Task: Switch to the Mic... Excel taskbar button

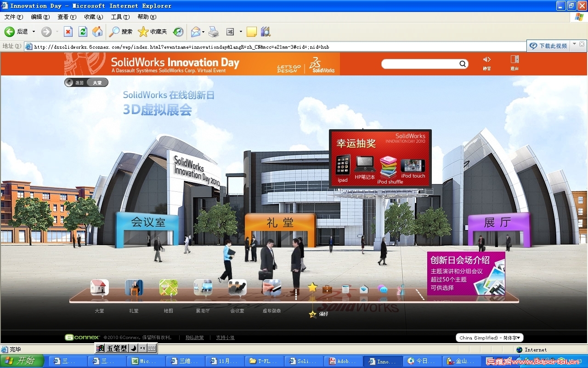Action: pyautogui.click(x=147, y=361)
